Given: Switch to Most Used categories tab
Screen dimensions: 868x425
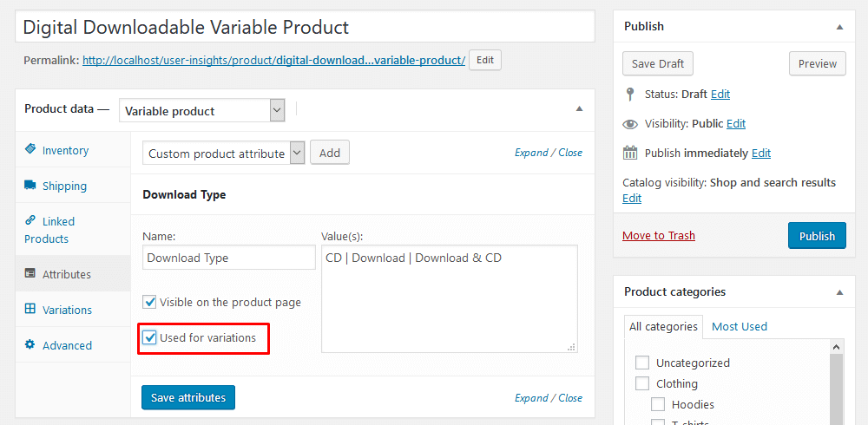Looking at the screenshot, I should click(739, 326).
